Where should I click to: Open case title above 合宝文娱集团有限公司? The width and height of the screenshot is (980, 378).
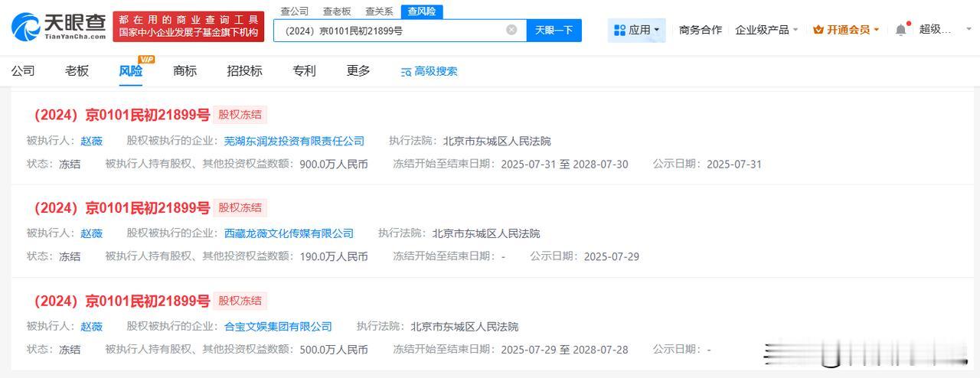[119, 301]
